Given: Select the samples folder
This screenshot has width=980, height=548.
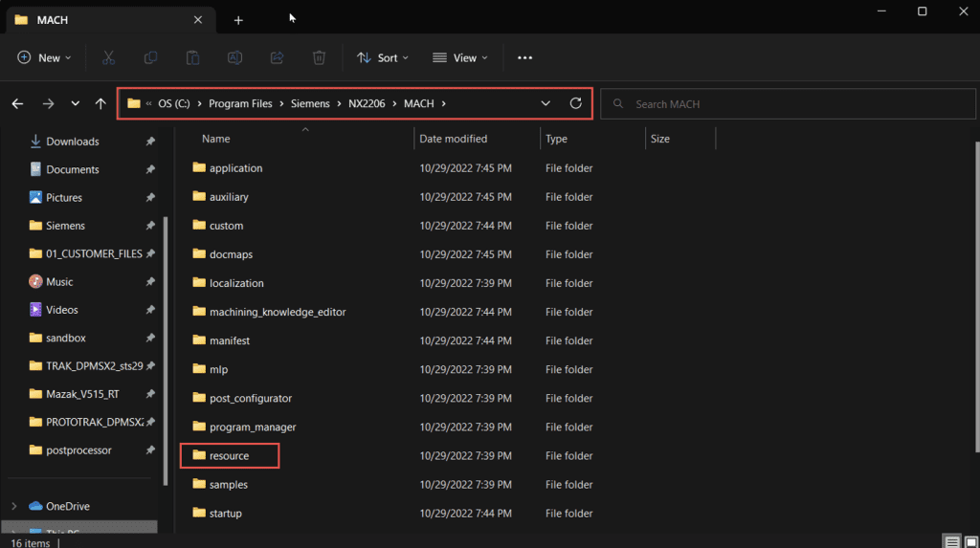Looking at the screenshot, I should pos(220,484).
